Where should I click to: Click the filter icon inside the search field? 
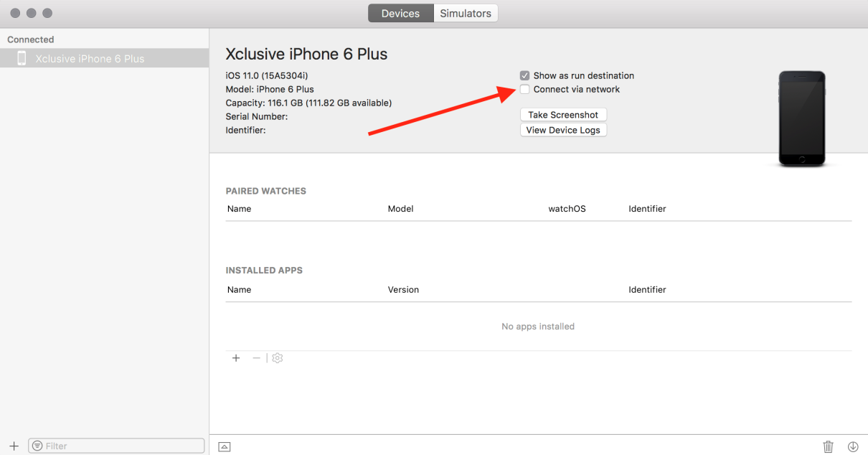[37, 446]
